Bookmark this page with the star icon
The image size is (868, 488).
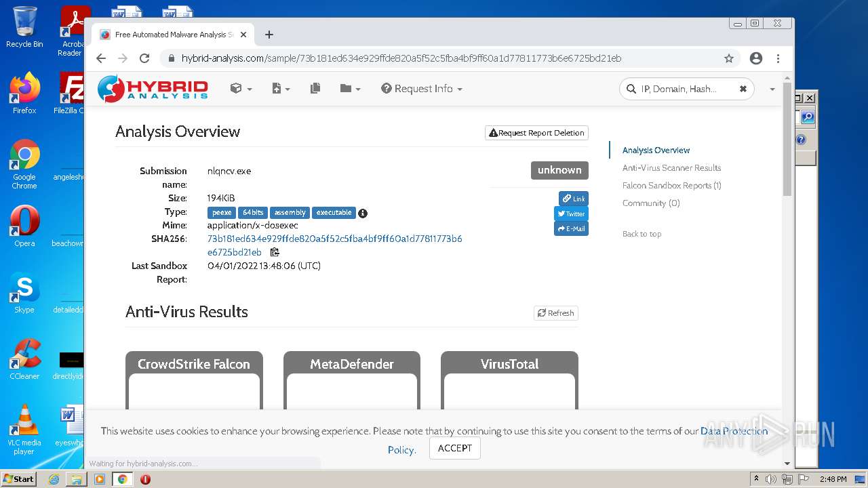[729, 58]
